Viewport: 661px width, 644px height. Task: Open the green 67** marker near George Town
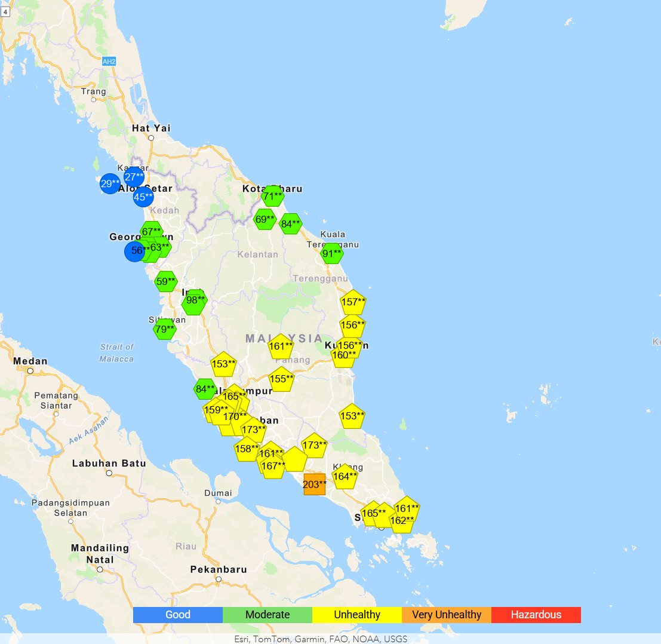coord(152,231)
